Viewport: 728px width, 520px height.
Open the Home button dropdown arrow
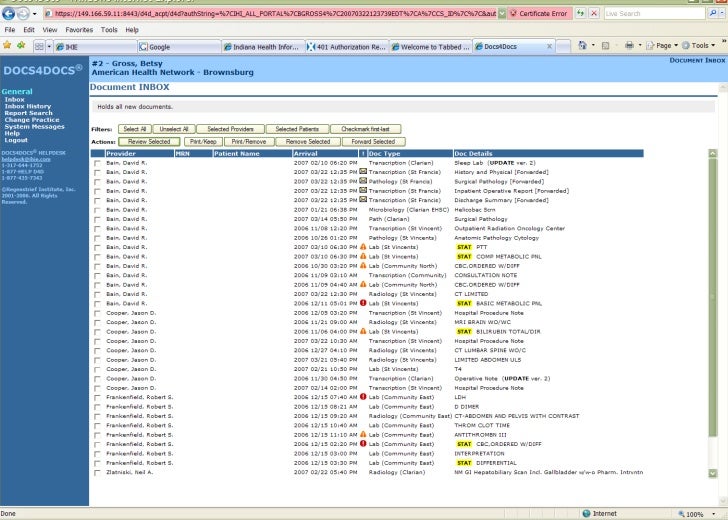point(593,46)
